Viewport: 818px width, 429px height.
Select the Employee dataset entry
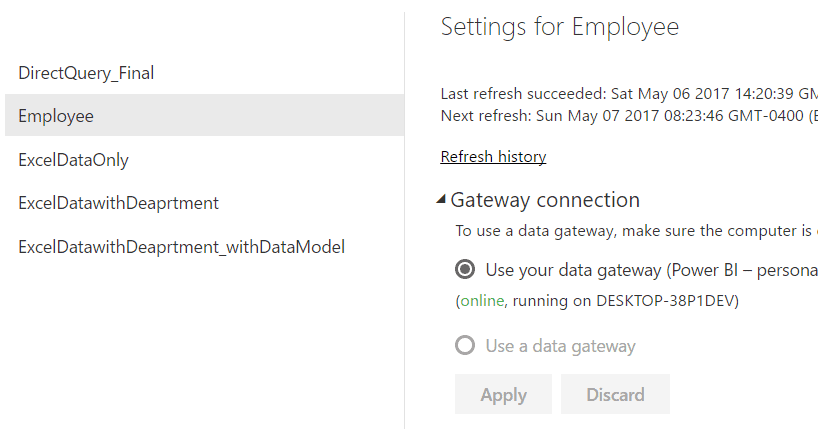204,115
